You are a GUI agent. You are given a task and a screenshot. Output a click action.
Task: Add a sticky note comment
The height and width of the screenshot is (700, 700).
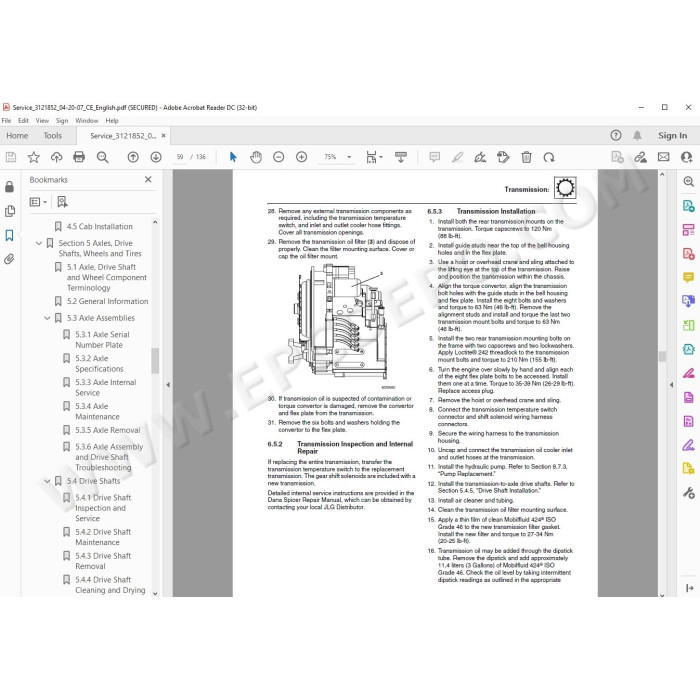(434, 157)
